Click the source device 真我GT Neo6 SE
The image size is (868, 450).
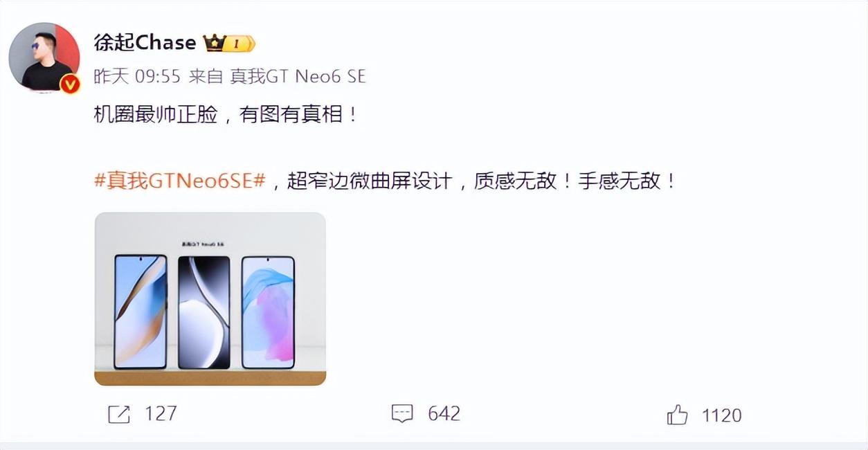pos(298,77)
